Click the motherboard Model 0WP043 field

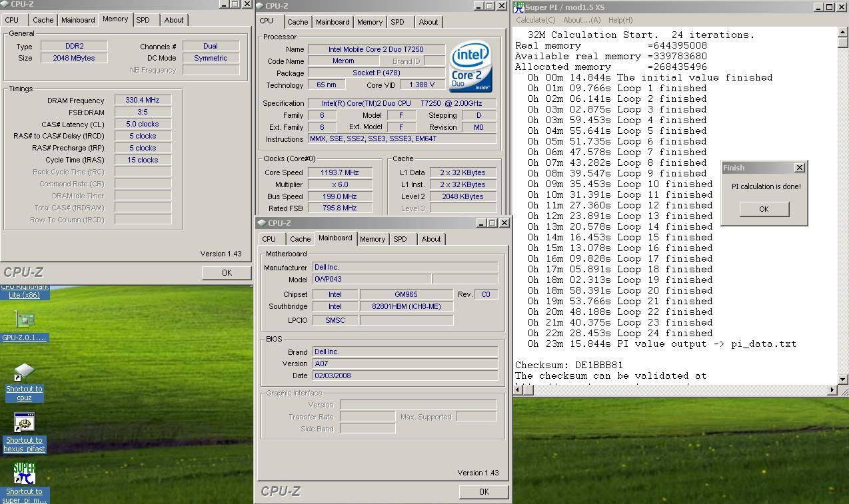pos(371,279)
